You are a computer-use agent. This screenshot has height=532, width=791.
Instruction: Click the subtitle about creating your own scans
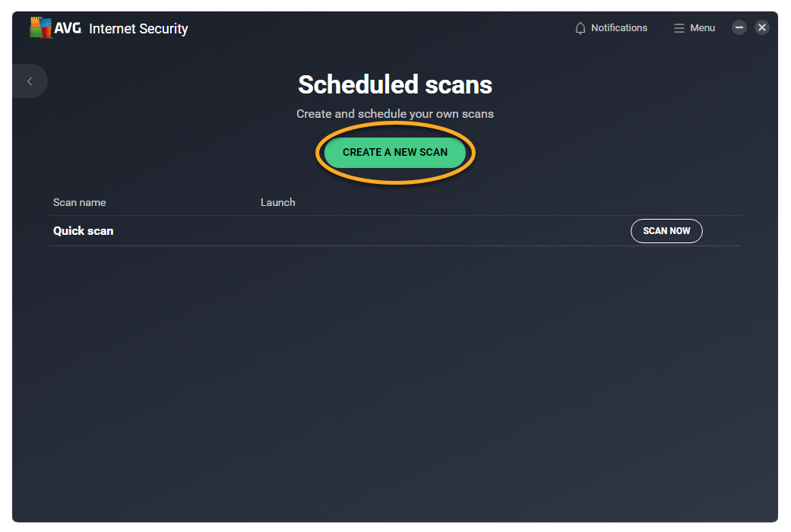(x=395, y=114)
